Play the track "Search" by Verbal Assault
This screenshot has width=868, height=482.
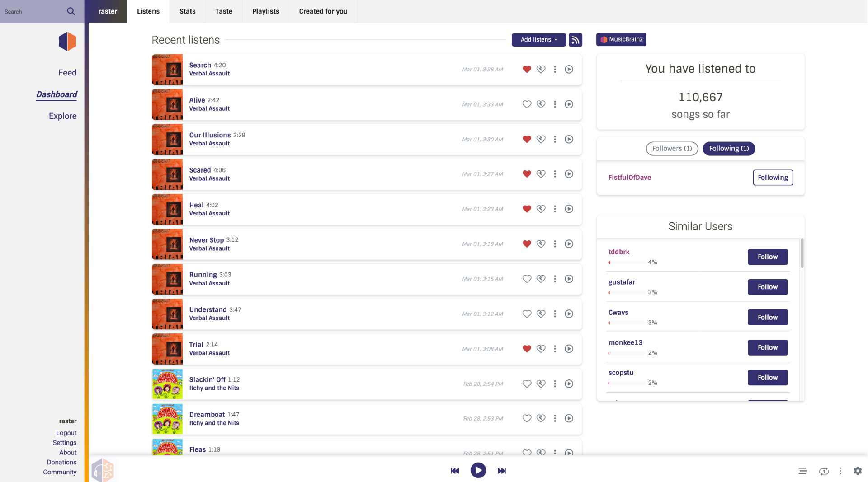tap(569, 69)
